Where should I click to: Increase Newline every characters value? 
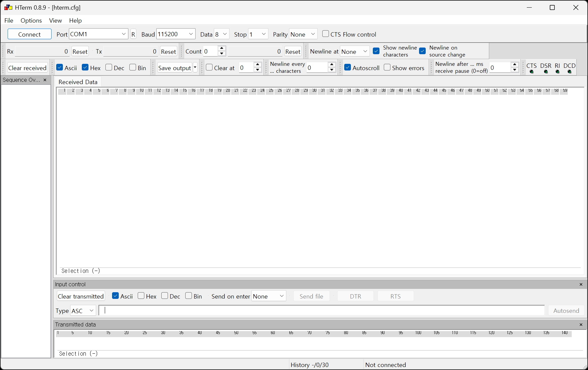332,65
